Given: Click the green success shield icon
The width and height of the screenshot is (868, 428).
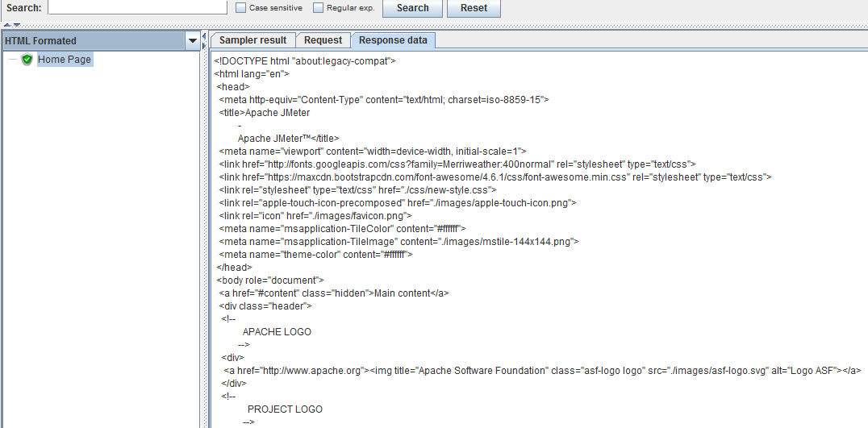Looking at the screenshot, I should pyautogui.click(x=27, y=60).
